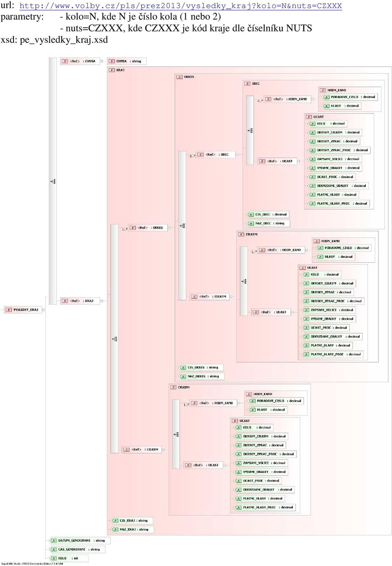Viewport: 392px width, 566px height.
Task: Select the Liquid XML Studio footer text
Action: click(32, 564)
